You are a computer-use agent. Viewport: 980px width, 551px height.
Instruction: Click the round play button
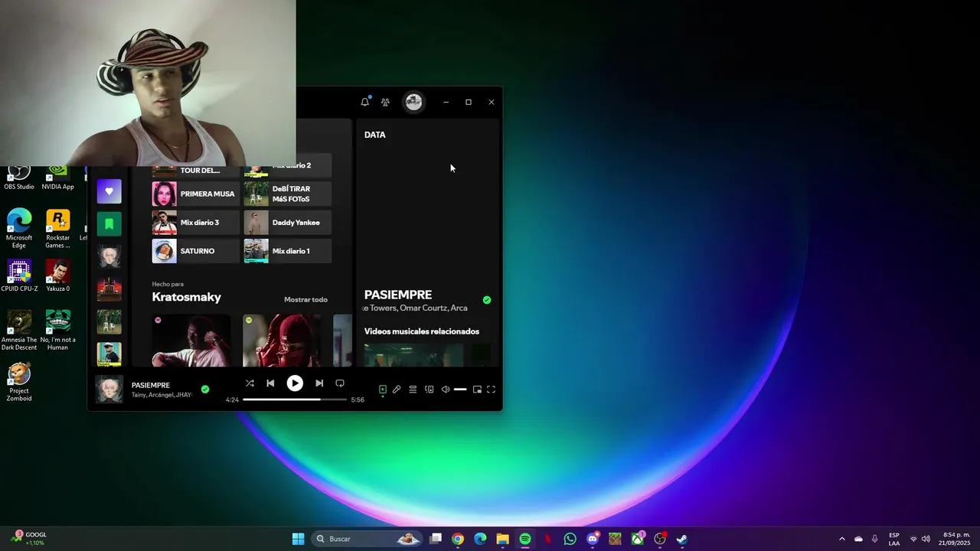(x=295, y=383)
